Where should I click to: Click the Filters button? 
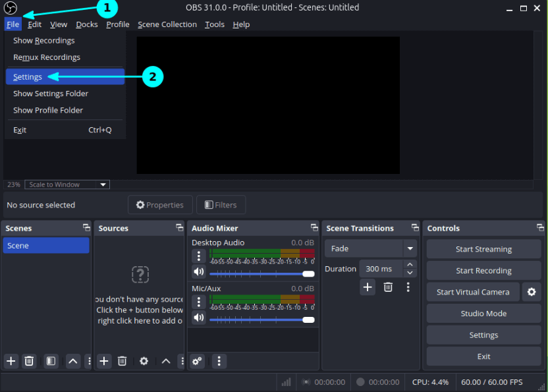pyautogui.click(x=221, y=205)
